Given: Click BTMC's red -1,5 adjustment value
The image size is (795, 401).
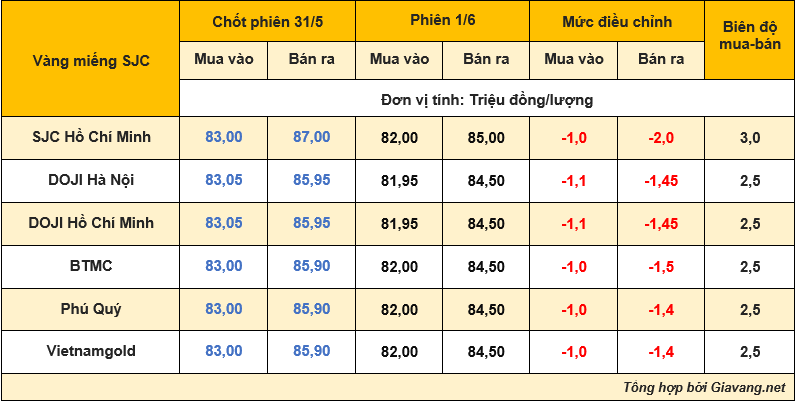Looking at the screenshot, I should (661, 266).
